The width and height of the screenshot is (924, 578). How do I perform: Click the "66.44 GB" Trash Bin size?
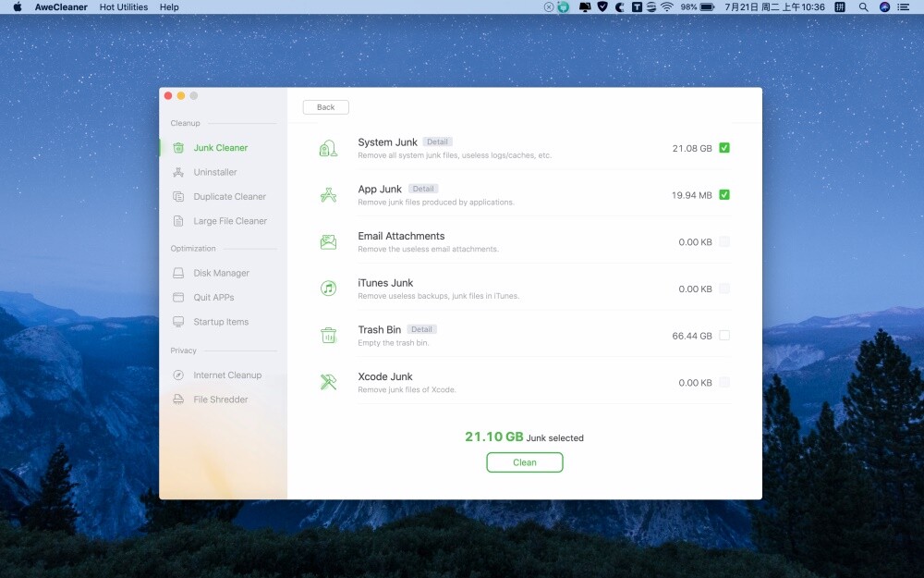pos(692,337)
